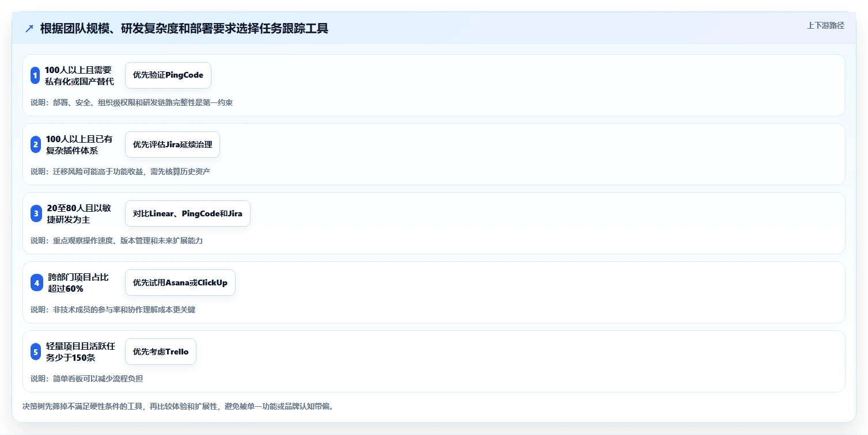Click the note 简单看板可以减少流程负担
The height and width of the screenshot is (435, 868).
click(86, 379)
